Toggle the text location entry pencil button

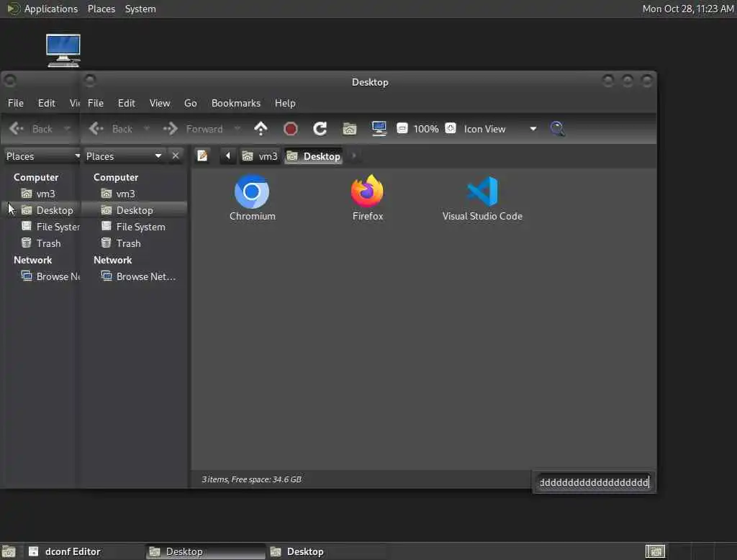point(202,155)
